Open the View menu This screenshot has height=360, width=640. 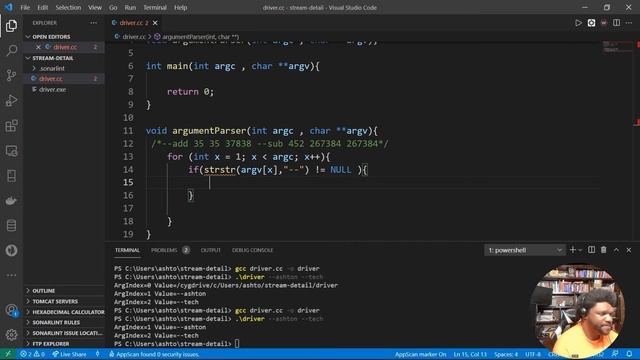(x=95, y=7)
